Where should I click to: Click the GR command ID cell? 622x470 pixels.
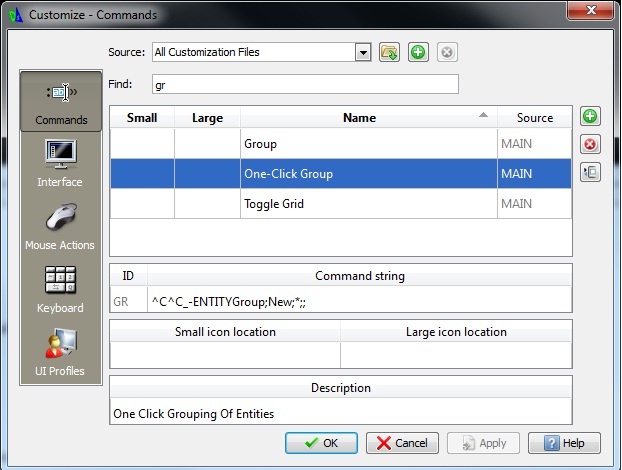(129, 302)
